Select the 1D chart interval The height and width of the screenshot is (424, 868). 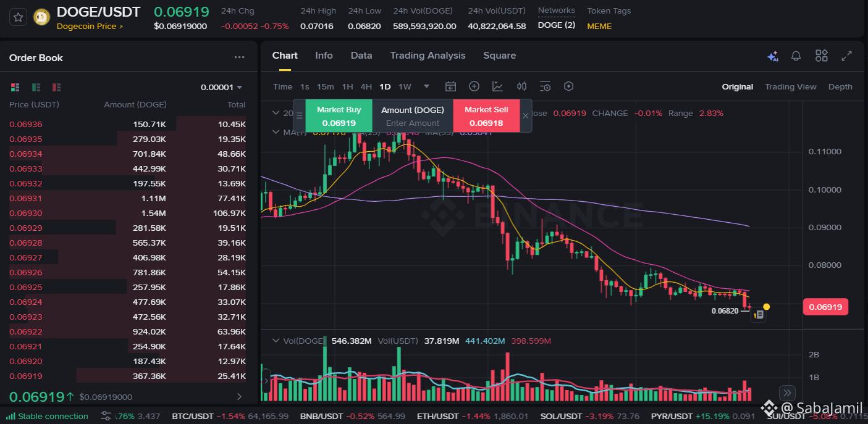(385, 86)
